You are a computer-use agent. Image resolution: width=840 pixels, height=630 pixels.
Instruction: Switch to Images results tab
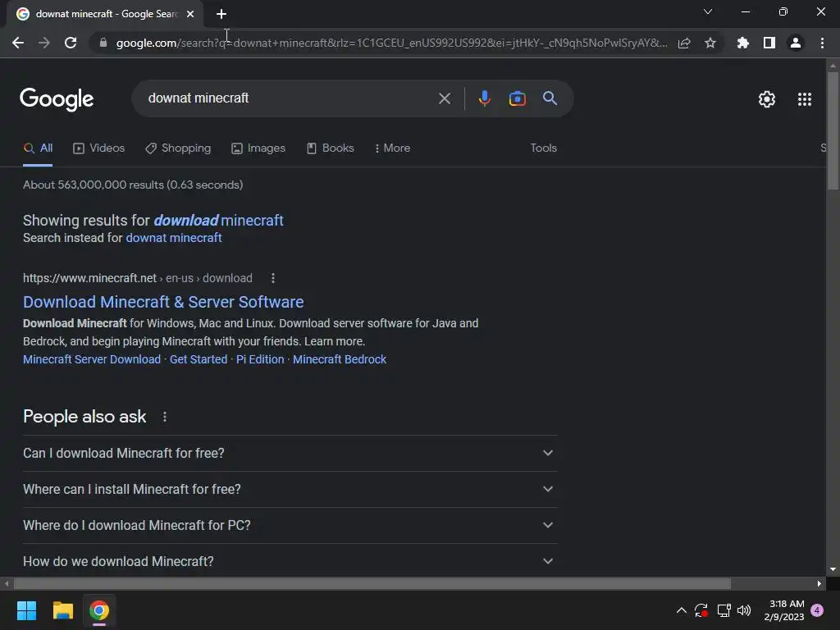[x=258, y=148]
